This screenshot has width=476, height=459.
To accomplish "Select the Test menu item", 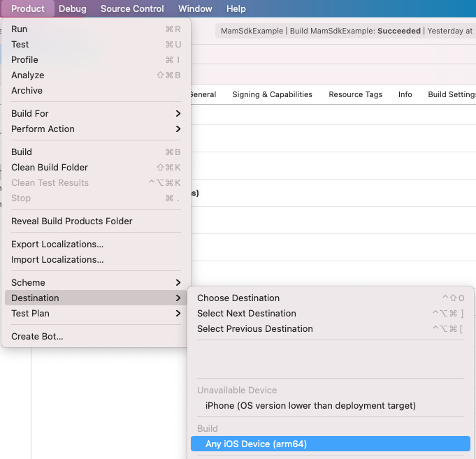I will (96, 45).
